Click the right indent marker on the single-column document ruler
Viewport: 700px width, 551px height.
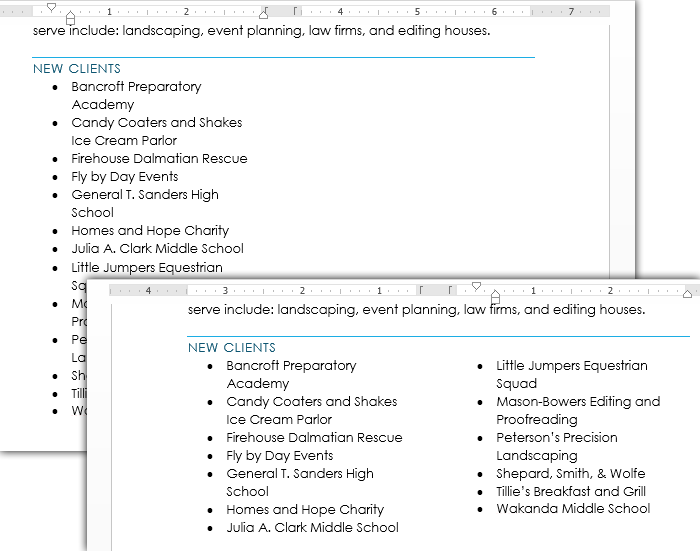263,14
